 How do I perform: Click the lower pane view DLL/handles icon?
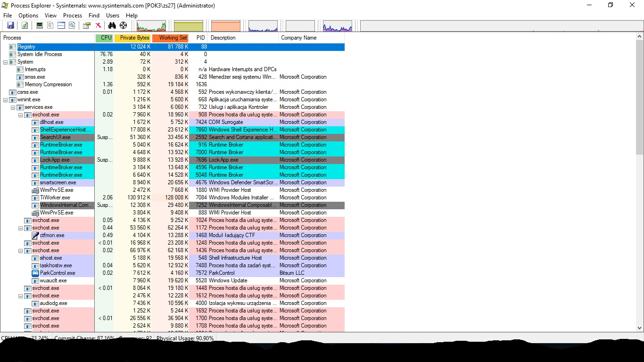click(72, 25)
